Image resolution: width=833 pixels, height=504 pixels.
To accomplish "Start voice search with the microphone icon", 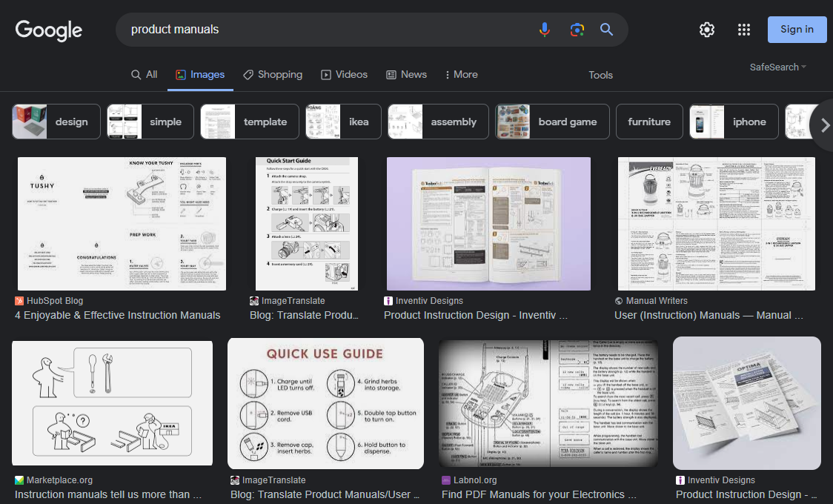I will tap(545, 30).
